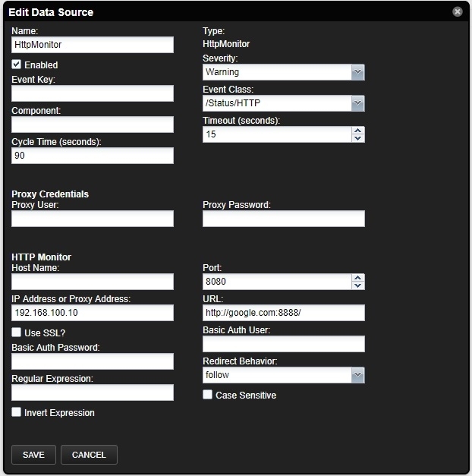Uncheck the Enabled checkbox
Image resolution: width=472 pixels, height=476 pixels.
click(17, 65)
